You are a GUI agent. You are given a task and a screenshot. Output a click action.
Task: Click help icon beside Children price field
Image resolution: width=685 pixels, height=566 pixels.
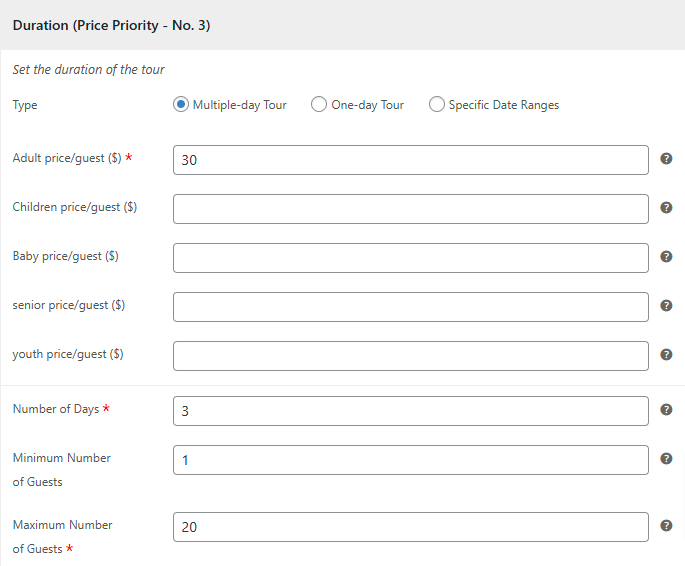[x=666, y=208]
